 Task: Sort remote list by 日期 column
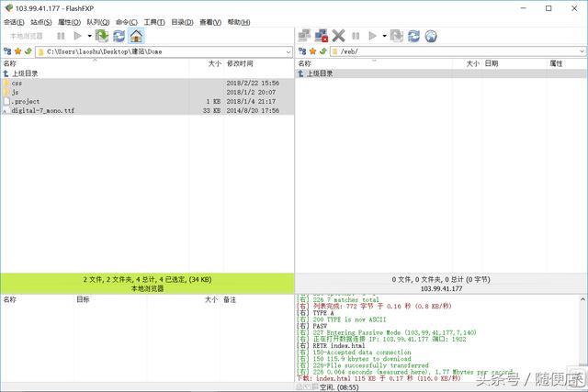tap(514, 63)
